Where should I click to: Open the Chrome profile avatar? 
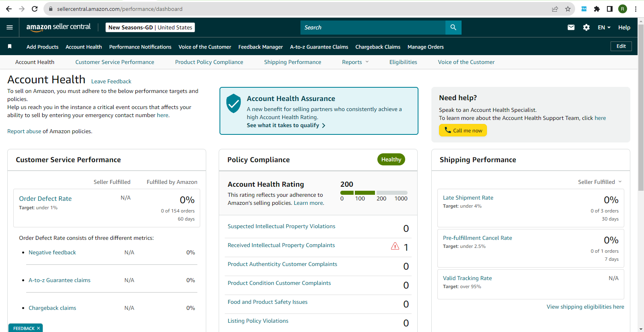pyautogui.click(x=623, y=9)
